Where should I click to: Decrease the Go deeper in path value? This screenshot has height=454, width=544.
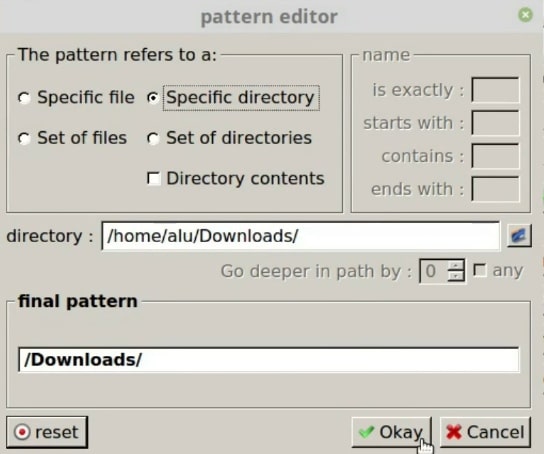[x=456, y=276]
